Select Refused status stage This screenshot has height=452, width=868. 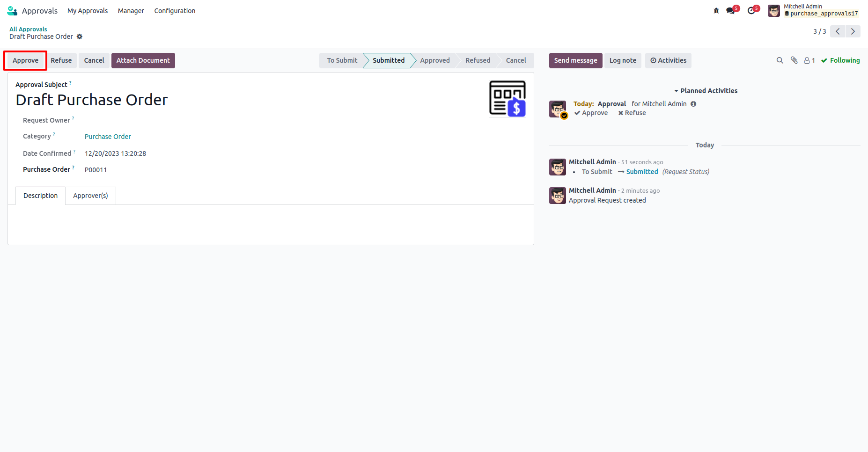click(478, 60)
